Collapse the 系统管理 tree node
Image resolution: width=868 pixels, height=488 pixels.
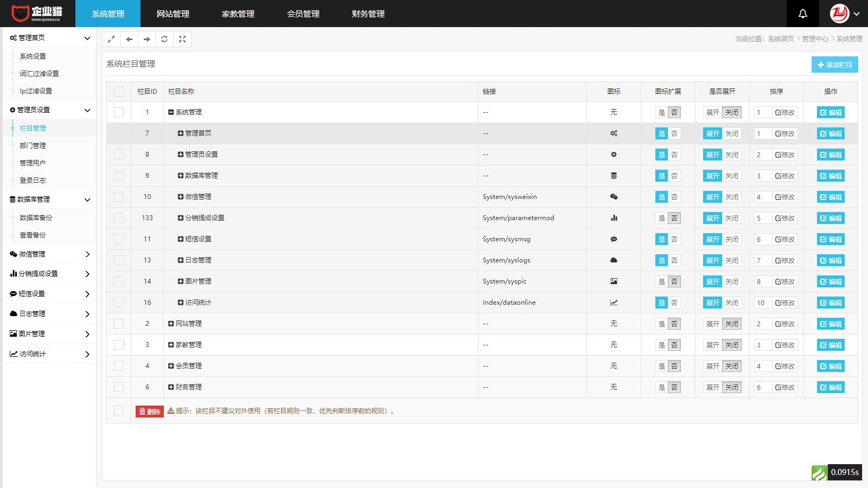[171, 112]
